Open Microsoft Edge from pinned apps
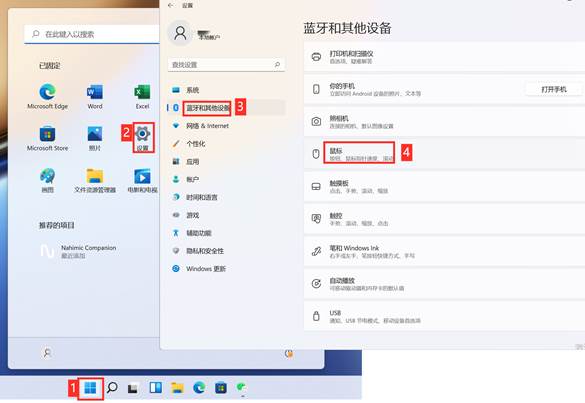The height and width of the screenshot is (403, 585). click(47, 96)
